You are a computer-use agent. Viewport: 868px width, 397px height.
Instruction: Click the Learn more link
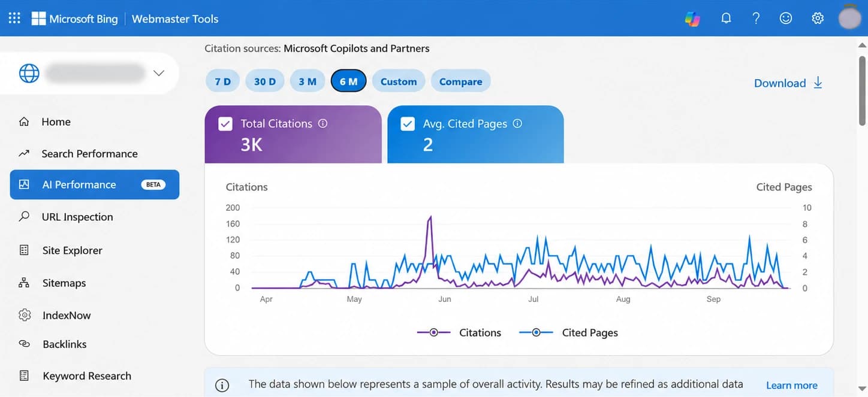tap(792, 385)
